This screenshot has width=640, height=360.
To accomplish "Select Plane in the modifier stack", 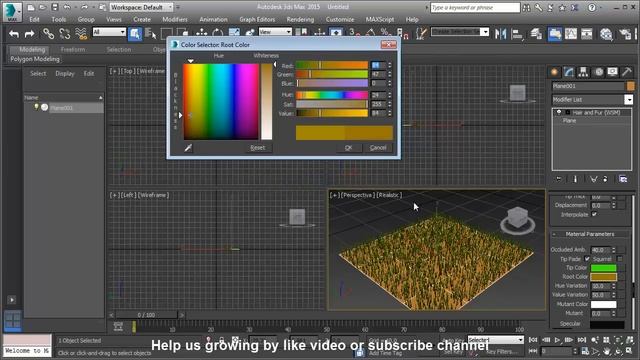I will click(569, 121).
